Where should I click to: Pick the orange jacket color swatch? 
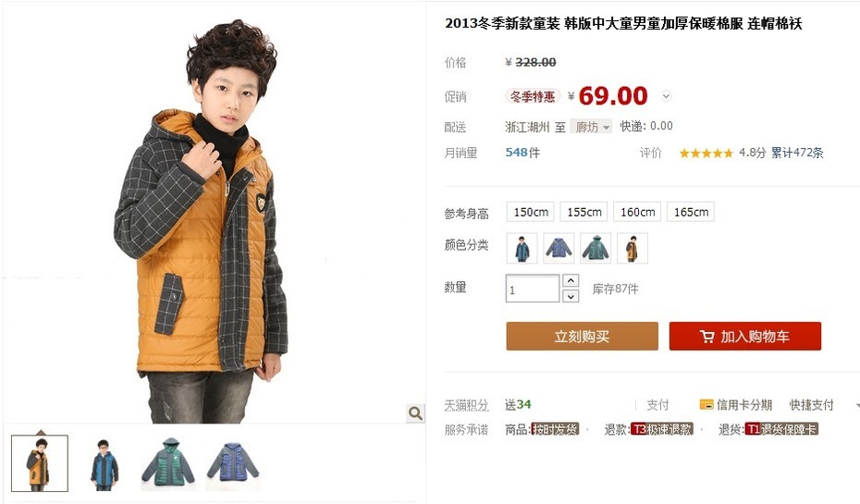coord(632,248)
